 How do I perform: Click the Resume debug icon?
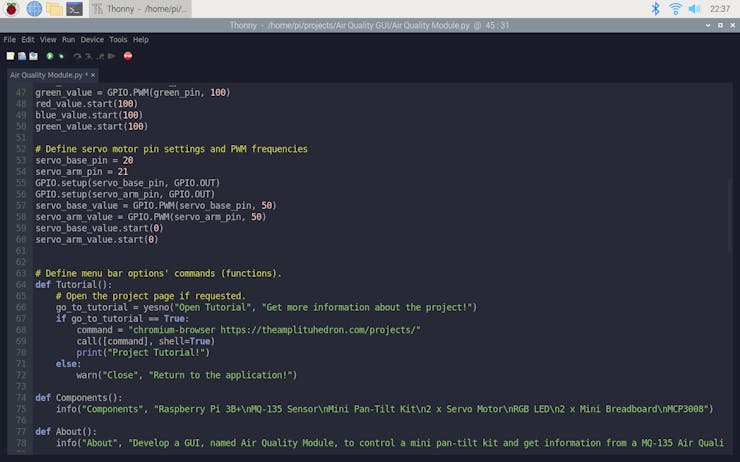(112, 56)
